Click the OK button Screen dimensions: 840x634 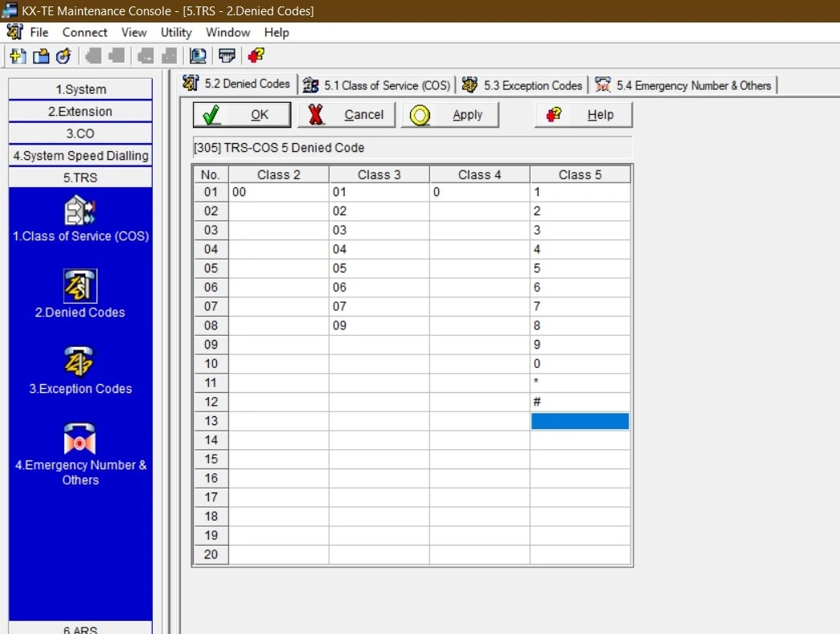(x=242, y=115)
